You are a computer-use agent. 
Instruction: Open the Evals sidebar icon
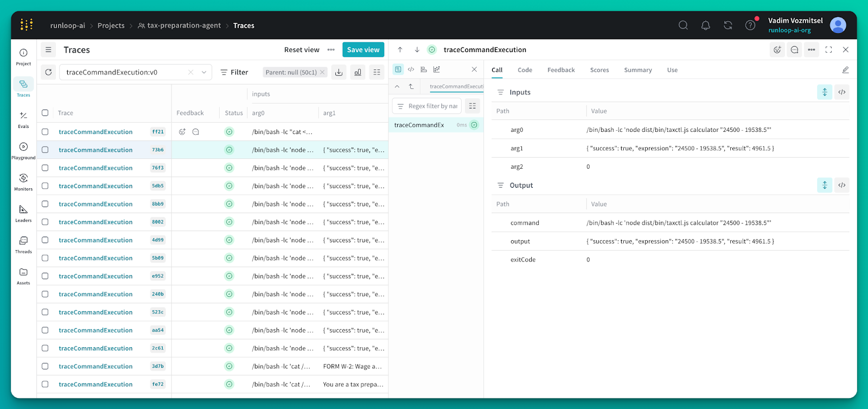[x=23, y=119]
